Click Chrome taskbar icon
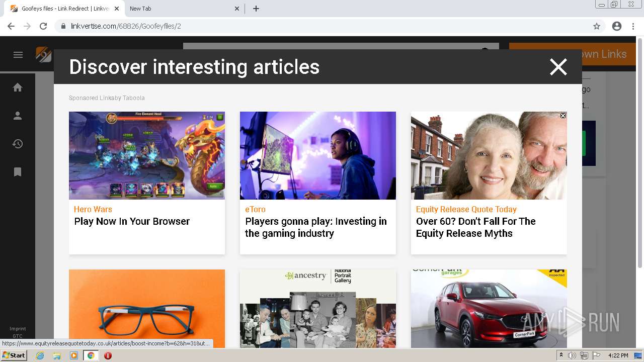This screenshot has width=644, height=362. click(x=91, y=355)
